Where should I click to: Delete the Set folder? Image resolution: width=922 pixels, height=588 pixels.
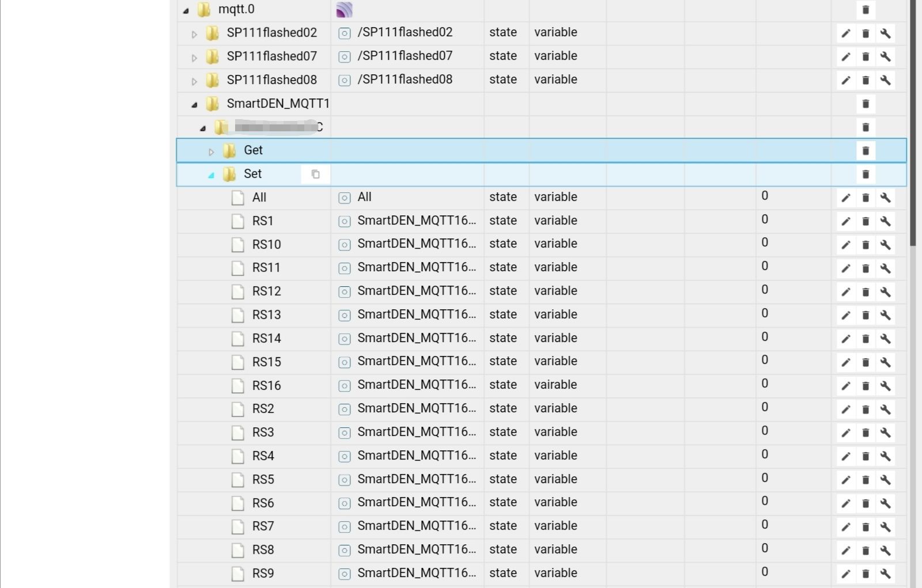(866, 174)
